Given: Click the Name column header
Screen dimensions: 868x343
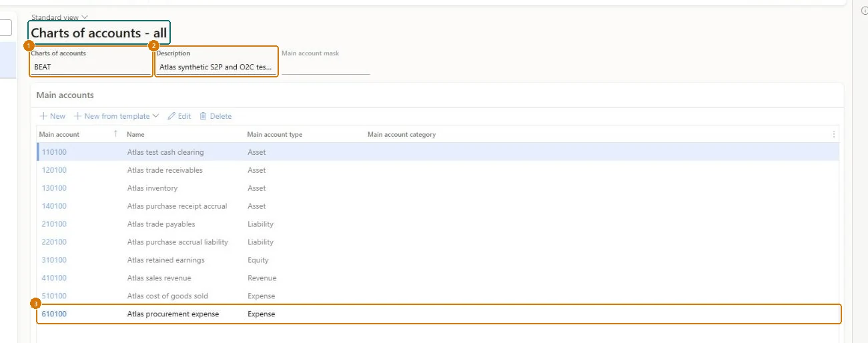Looking at the screenshot, I should [x=135, y=134].
